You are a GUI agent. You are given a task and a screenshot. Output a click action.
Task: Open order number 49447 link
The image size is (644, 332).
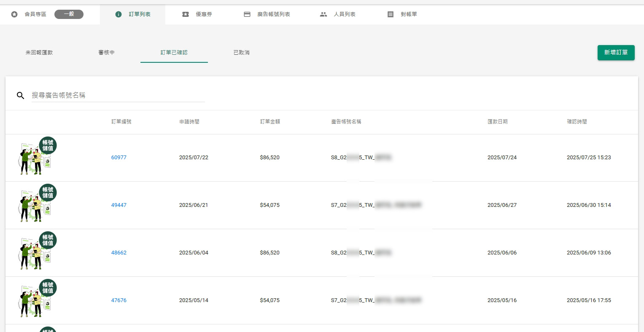click(119, 205)
